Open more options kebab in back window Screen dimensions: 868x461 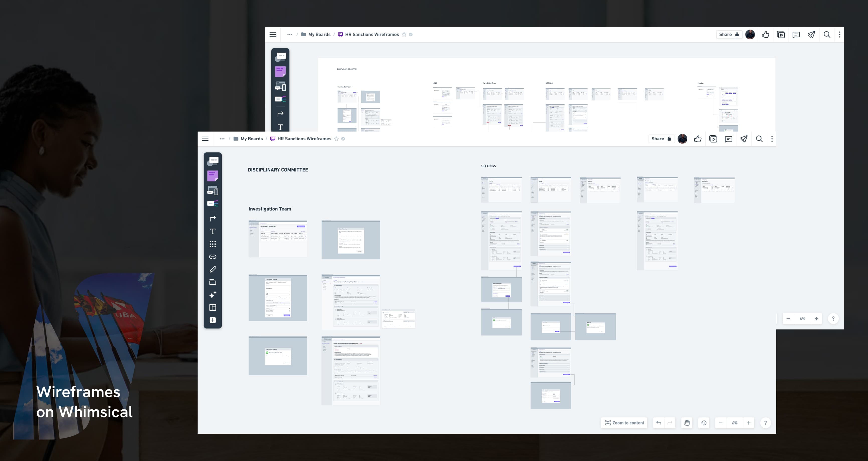pos(840,34)
